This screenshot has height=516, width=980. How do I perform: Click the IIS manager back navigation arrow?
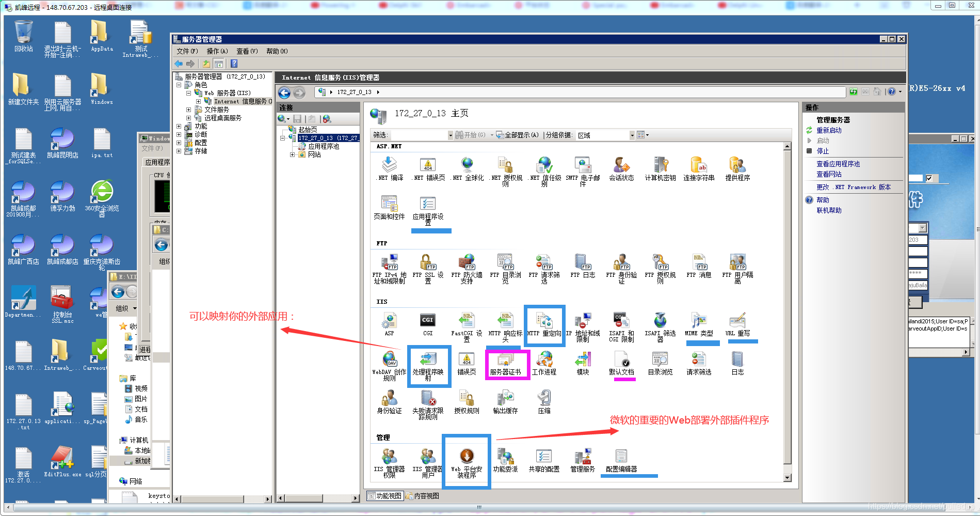point(284,92)
